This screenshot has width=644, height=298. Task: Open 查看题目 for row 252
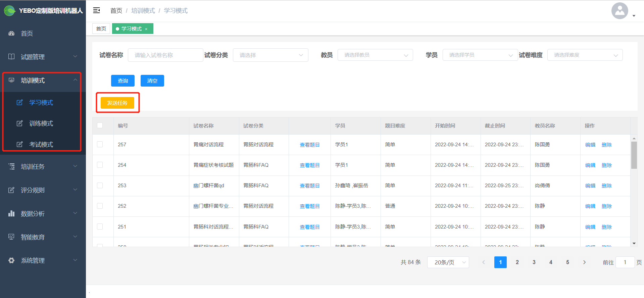click(310, 206)
